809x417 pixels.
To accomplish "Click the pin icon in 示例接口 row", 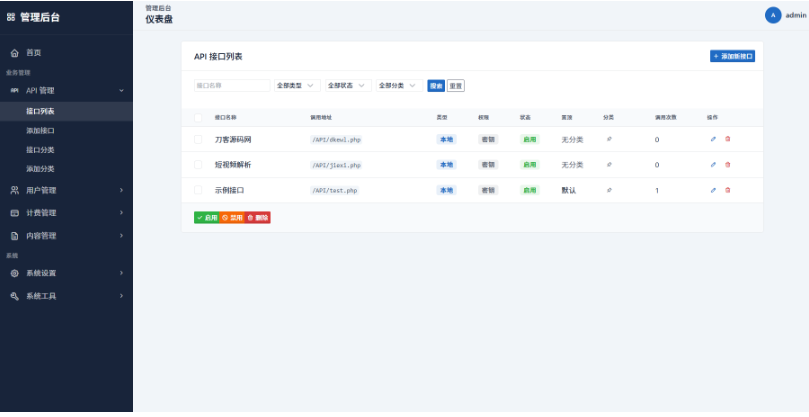I will [x=609, y=190].
